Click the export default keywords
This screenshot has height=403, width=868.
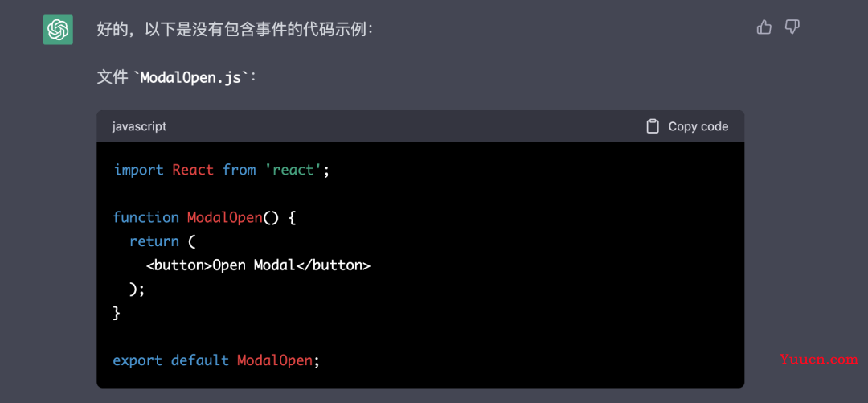point(171,360)
